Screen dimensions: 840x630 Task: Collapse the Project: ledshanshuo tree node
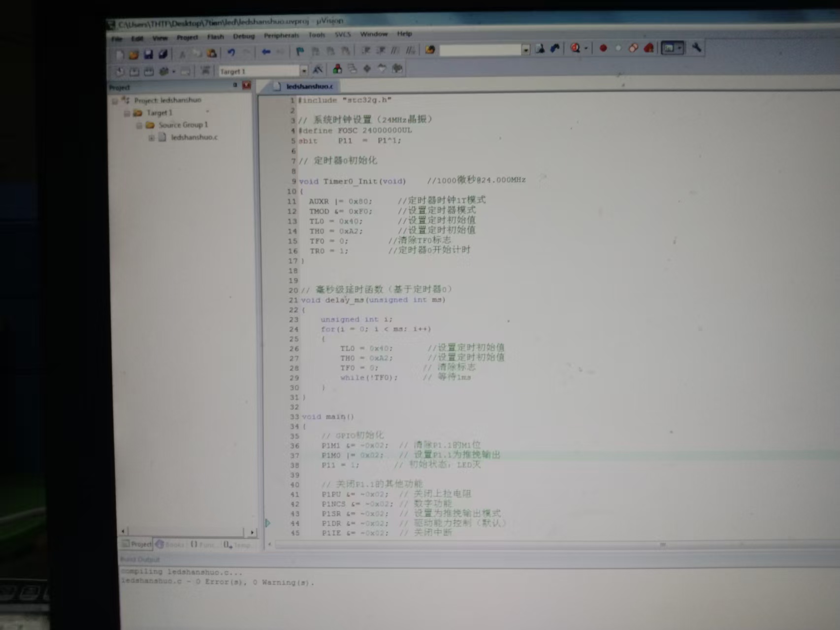[115, 101]
